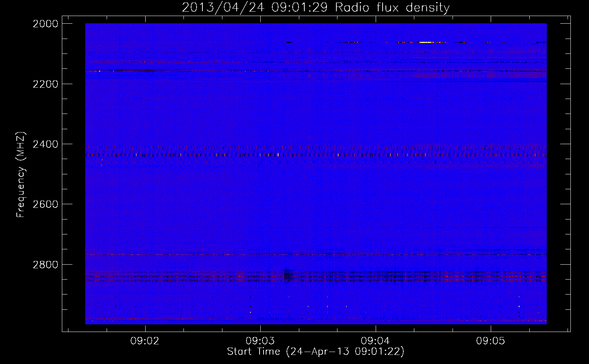Select the 2200 frequency axis label

46,84
